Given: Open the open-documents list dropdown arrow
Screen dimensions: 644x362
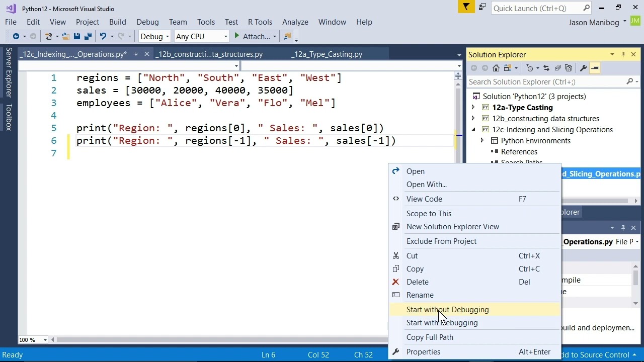Looking at the screenshot, I should coord(459,55).
